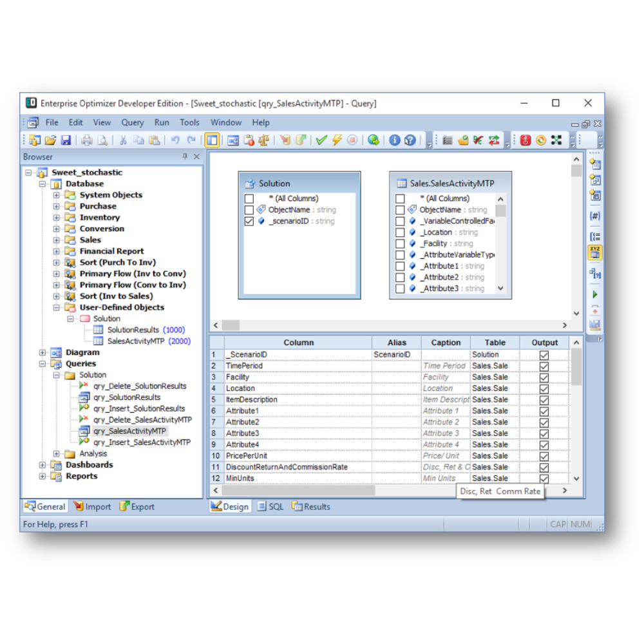Click the (#) icon in right sidebar
The width and height of the screenshot is (644, 644).
595,216
